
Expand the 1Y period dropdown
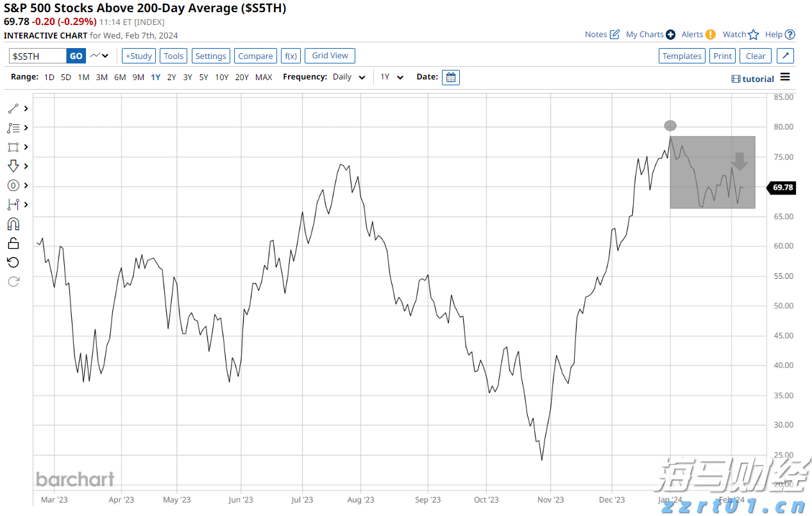click(x=392, y=77)
